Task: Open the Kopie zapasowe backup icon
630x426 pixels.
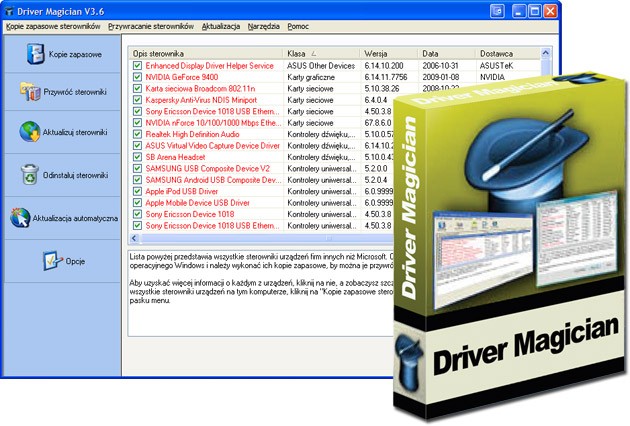Action: pos(35,53)
